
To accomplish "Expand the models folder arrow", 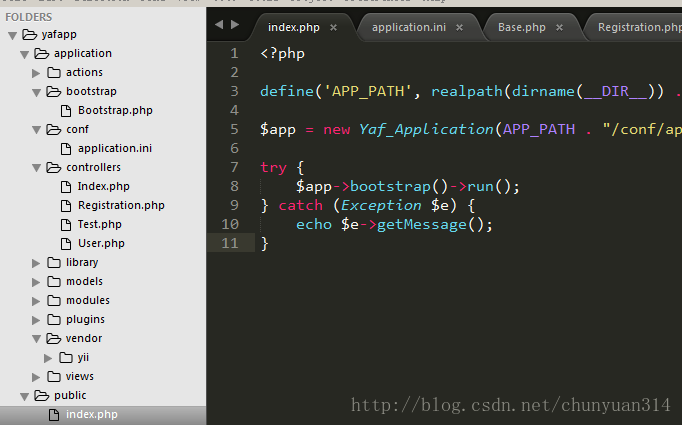I will [36, 282].
